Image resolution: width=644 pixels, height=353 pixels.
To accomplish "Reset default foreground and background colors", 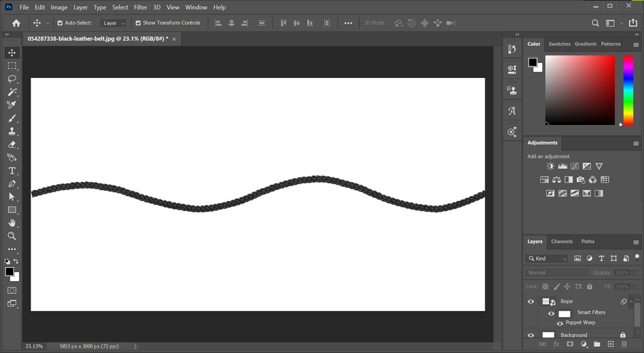I will point(7,261).
